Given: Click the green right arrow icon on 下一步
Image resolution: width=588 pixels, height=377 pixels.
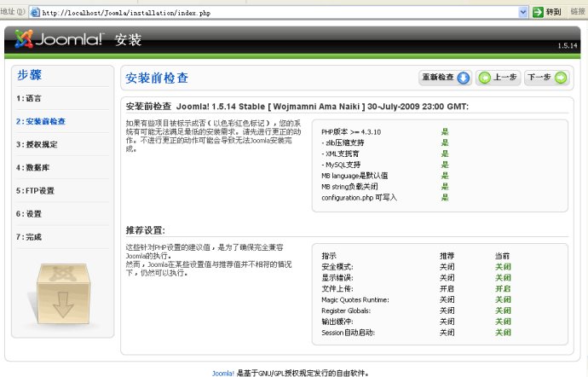Looking at the screenshot, I should click(561, 78).
